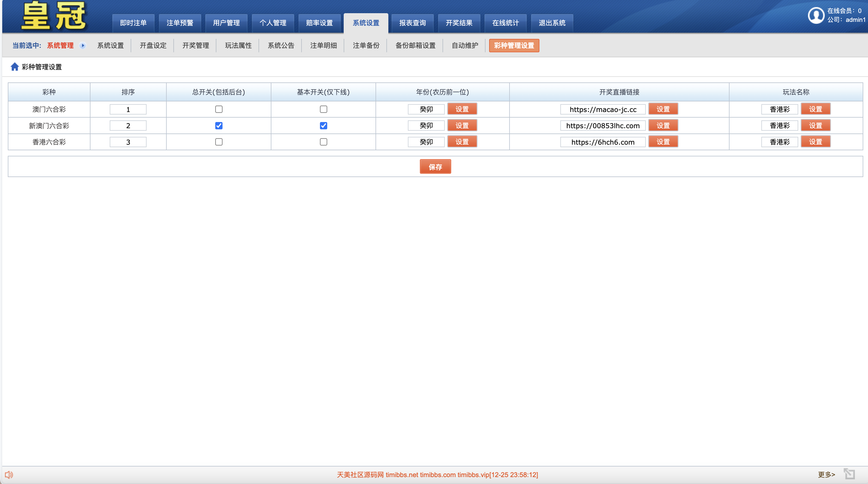Uncheck 基本开关 for 新澳门六合彩
This screenshot has width=868, height=484.
(323, 126)
